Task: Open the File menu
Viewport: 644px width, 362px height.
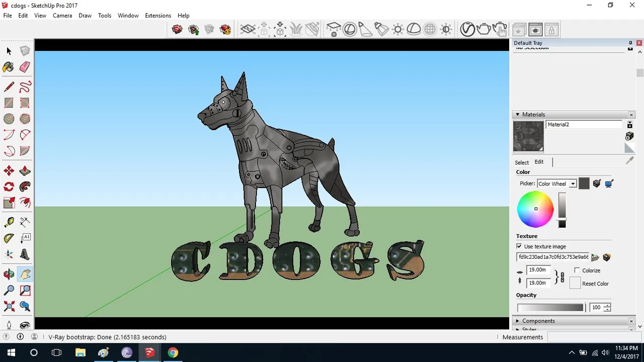Action: click(x=8, y=16)
